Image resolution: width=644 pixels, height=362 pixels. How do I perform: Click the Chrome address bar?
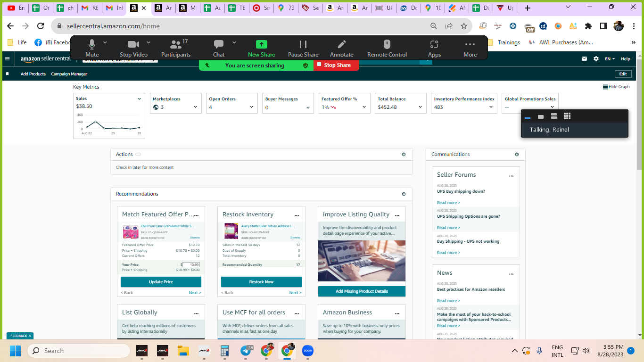(240, 26)
